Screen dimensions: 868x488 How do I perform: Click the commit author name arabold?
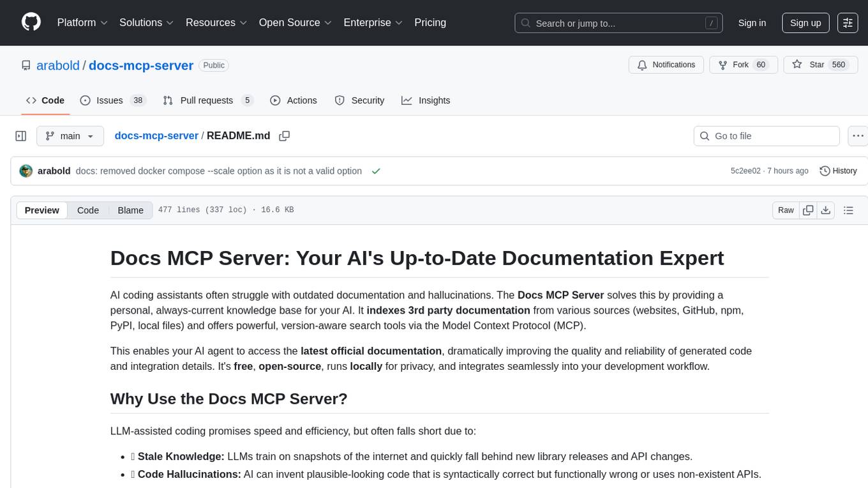click(54, 171)
